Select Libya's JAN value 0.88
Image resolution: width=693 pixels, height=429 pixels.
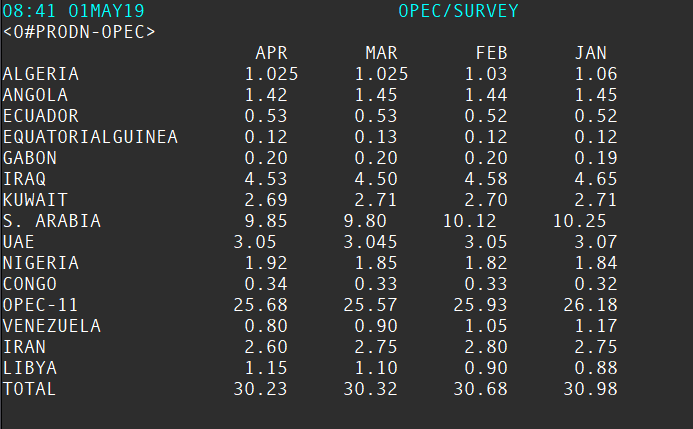point(596,368)
